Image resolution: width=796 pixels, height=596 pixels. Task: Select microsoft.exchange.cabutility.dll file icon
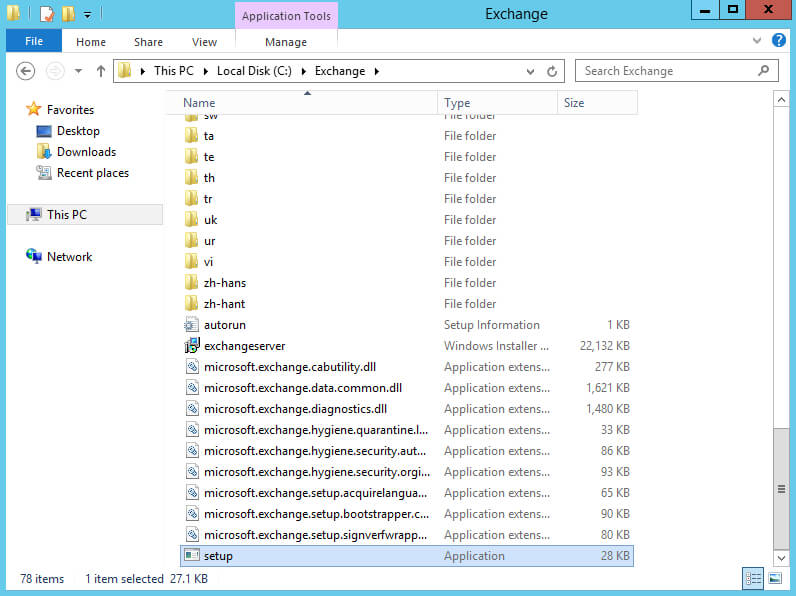pyautogui.click(x=192, y=367)
